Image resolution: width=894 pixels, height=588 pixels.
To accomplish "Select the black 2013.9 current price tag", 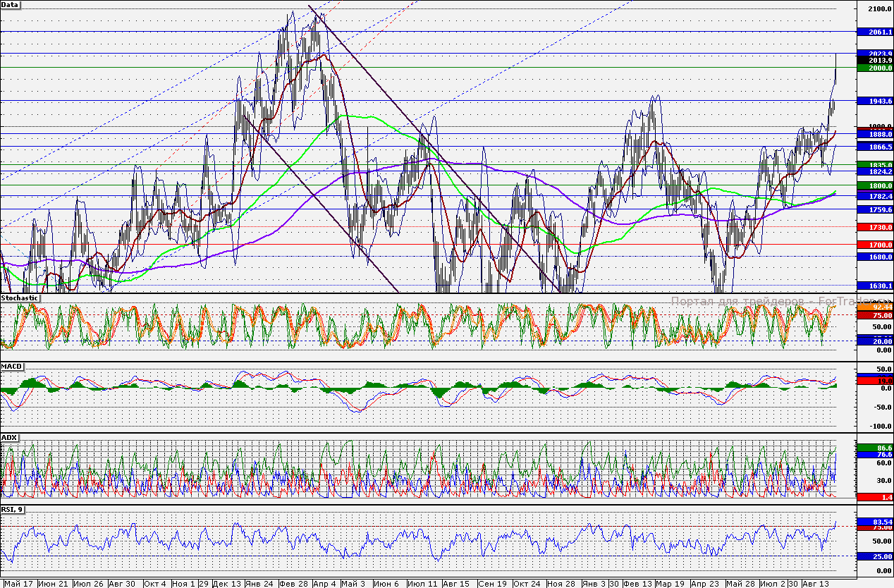I will (x=875, y=61).
